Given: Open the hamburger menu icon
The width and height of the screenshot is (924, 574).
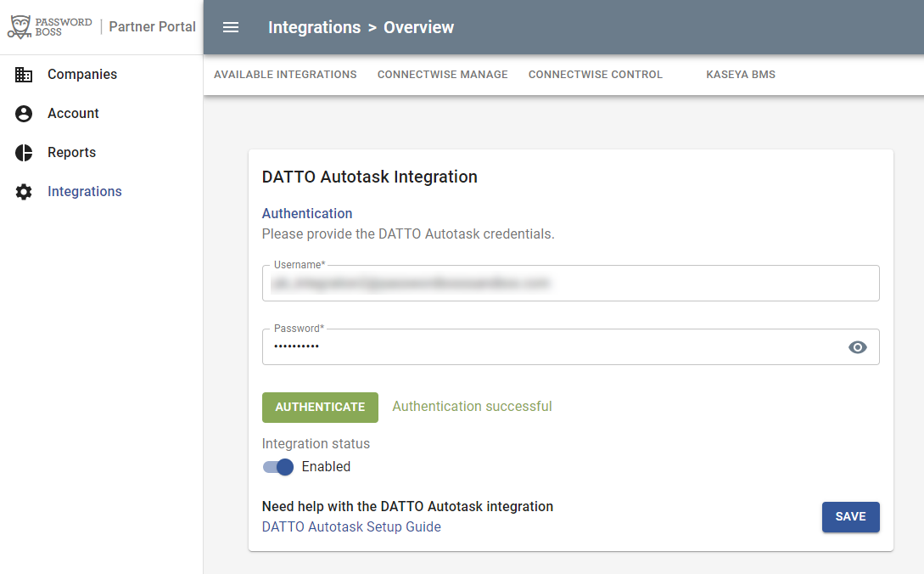Looking at the screenshot, I should tap(231, 27).
